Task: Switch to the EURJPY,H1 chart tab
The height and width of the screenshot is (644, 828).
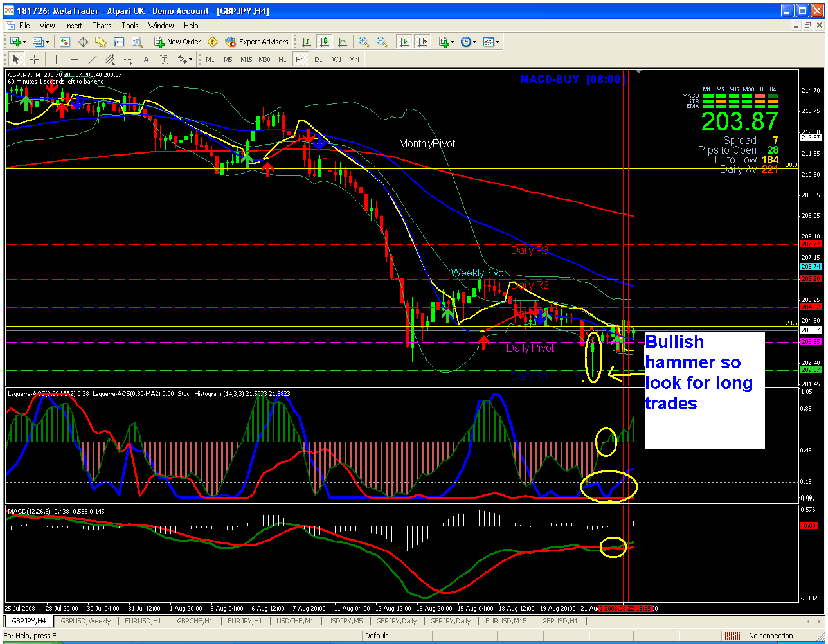Action: (245, 621)
